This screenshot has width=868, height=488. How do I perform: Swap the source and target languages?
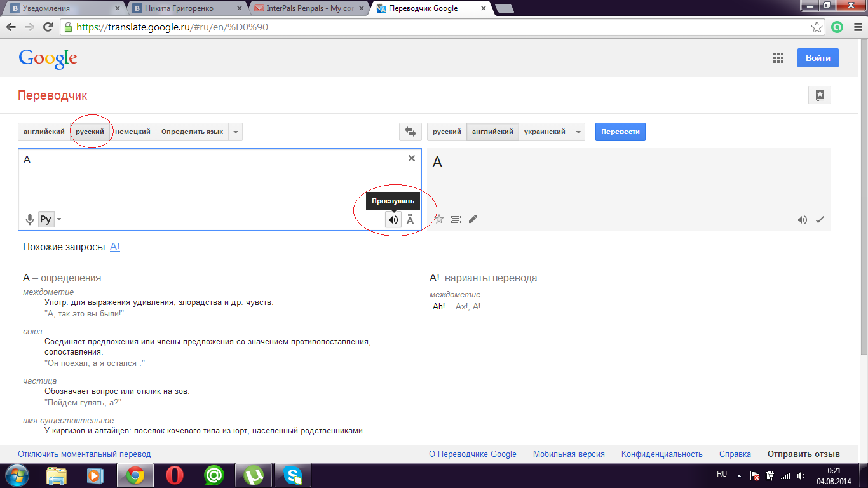click(x=410, y=132)
